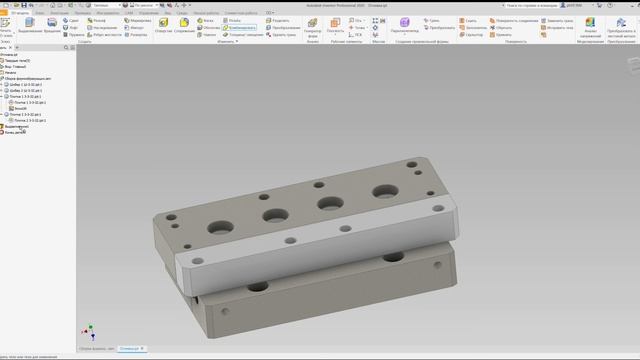Switch to the Get Started ribbon tab
The width and height of the screenshot is (640, 360).
point(206,13)
